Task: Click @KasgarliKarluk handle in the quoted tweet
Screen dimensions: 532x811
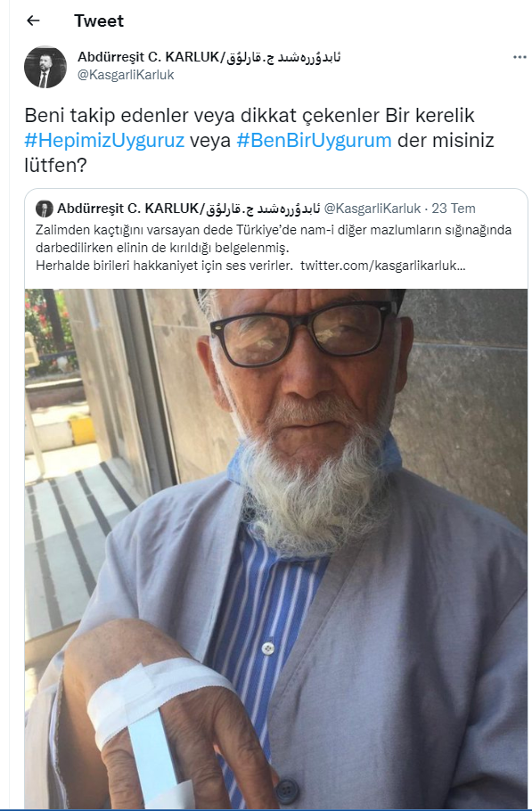Action: pos(372,209)
